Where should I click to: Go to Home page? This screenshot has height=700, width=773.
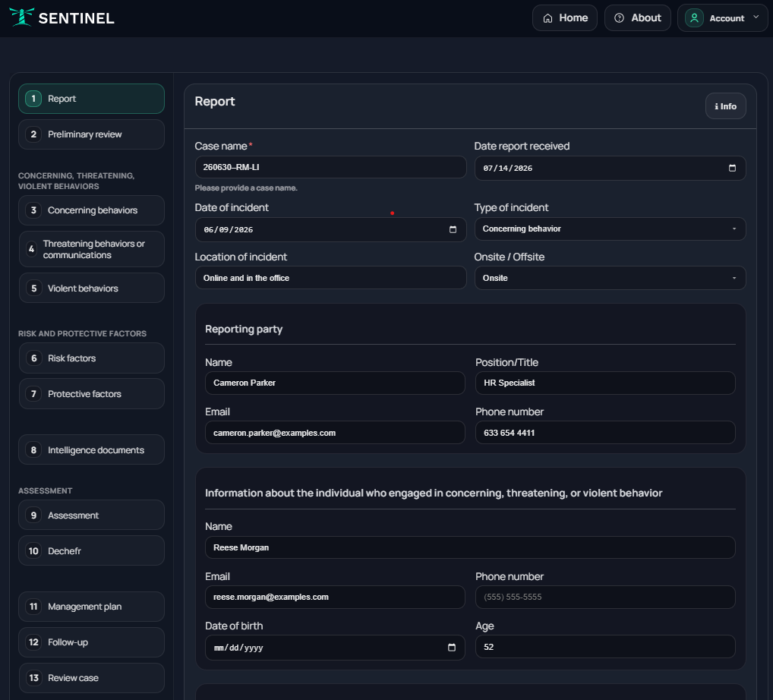click(565, 18)
